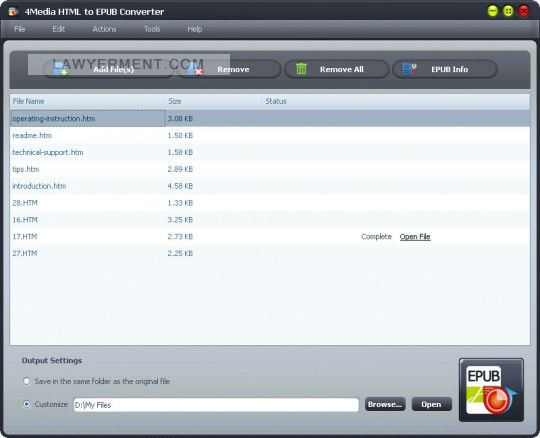Click the Browse... button
The image size is (540, 438).
click(385, 404)
